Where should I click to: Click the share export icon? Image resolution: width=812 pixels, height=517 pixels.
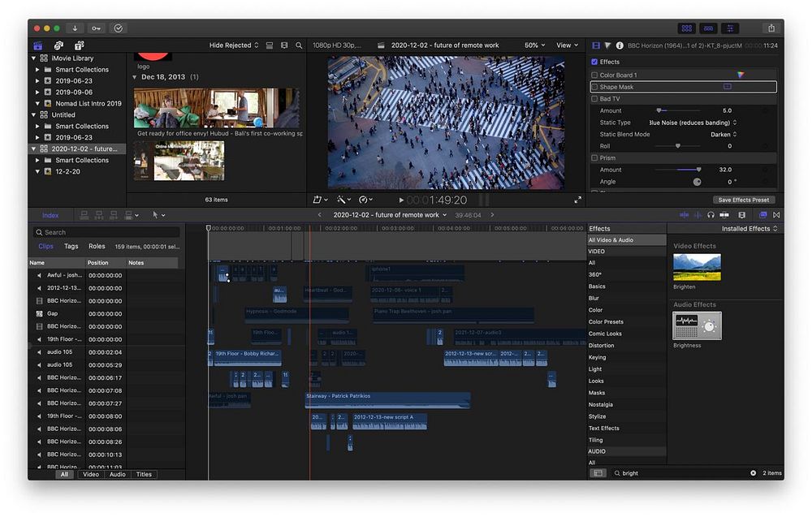[x=771, y=28]
